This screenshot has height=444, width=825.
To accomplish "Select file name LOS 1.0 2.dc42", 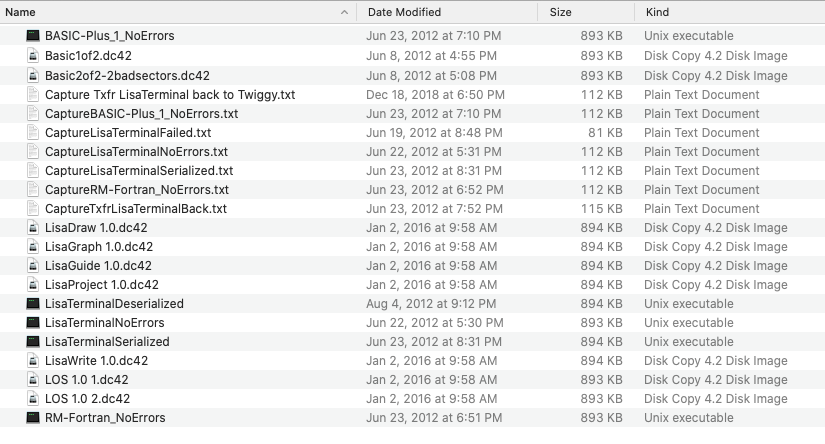I will tap(87, 399).
